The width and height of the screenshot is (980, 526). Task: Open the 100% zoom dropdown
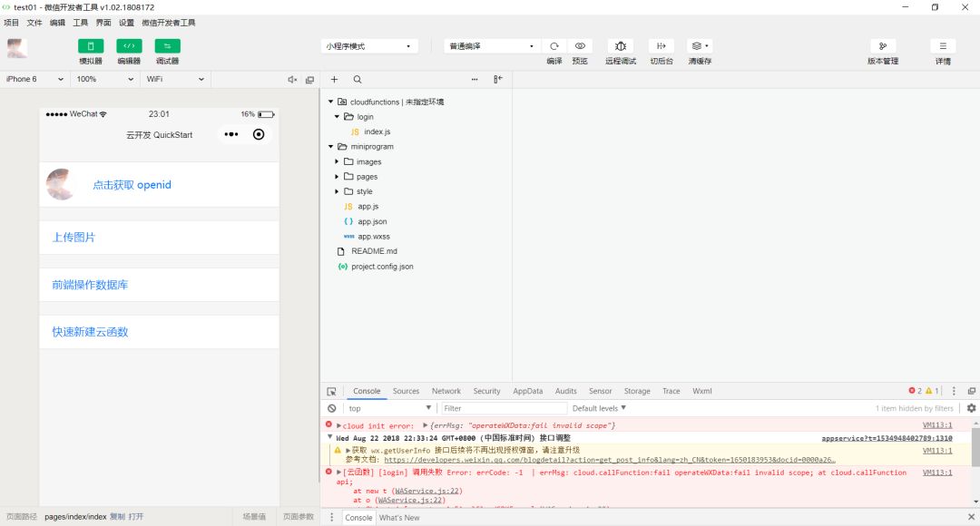[x=104, y=79]
